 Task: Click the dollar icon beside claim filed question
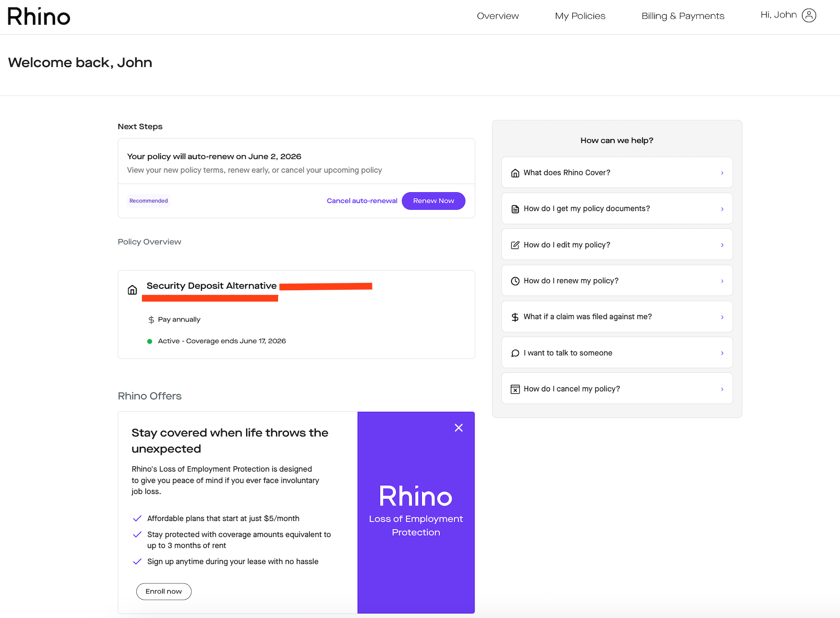click(x=515, y=317)
